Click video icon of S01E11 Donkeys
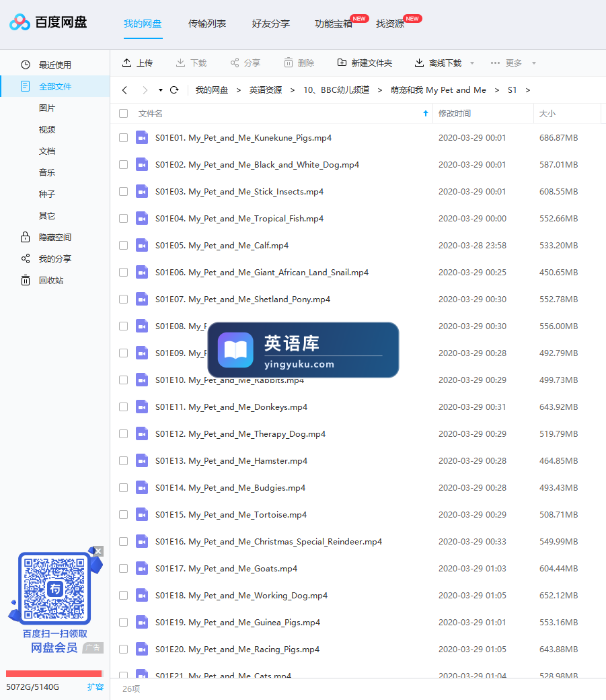The height and width of the screenshot is (700, 606). tap(142, 407)
